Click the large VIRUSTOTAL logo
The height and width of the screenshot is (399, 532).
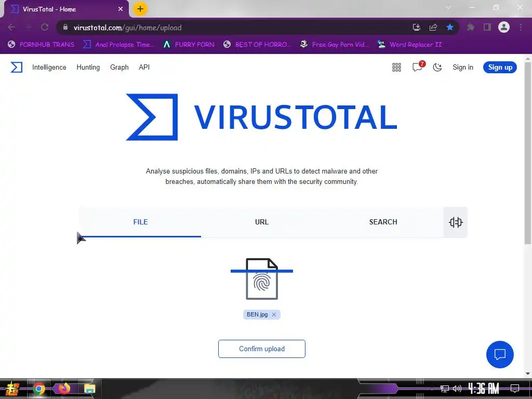pos(262,117)
